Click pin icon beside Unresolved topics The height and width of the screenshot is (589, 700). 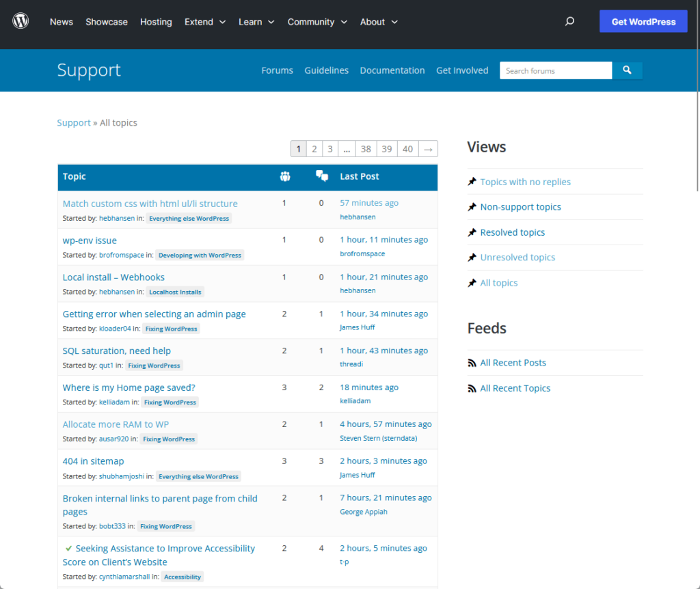[x=472, y=258]
